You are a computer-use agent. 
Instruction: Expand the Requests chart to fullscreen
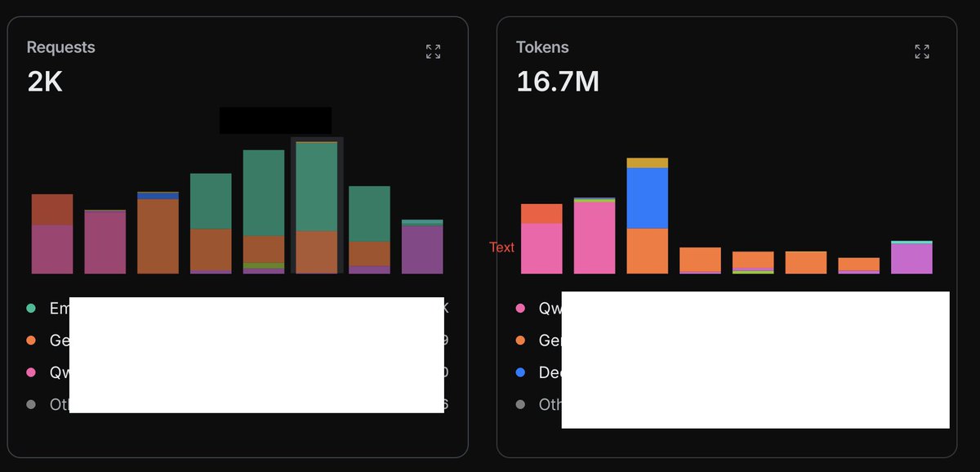[x=434, y=51]
